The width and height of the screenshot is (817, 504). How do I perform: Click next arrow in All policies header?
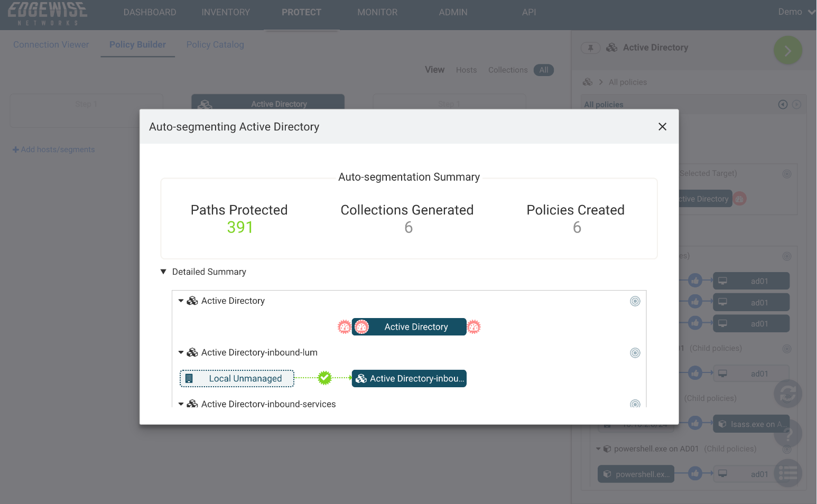[796, 105]
